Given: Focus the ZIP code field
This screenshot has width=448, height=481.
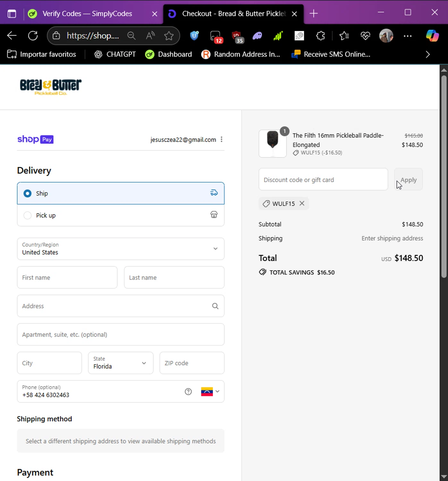Looking at the screenshot, I should click(192, 363).
